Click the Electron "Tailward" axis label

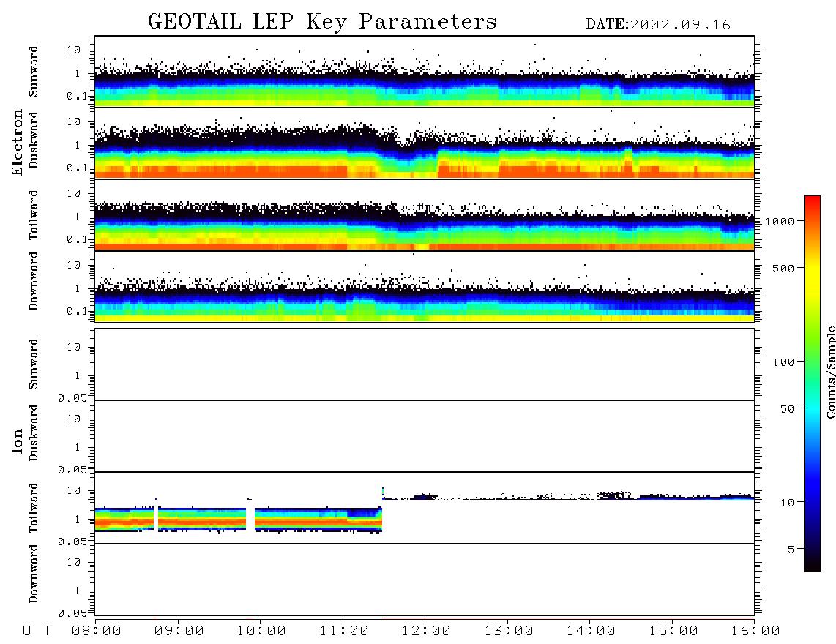pyautogui.click(x=34, y=215)
